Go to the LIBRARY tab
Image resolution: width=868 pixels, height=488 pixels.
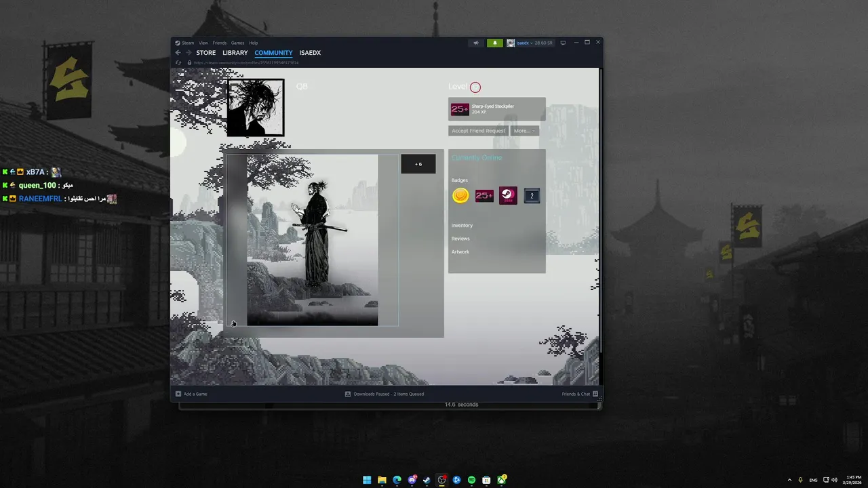tap(235, 53)
